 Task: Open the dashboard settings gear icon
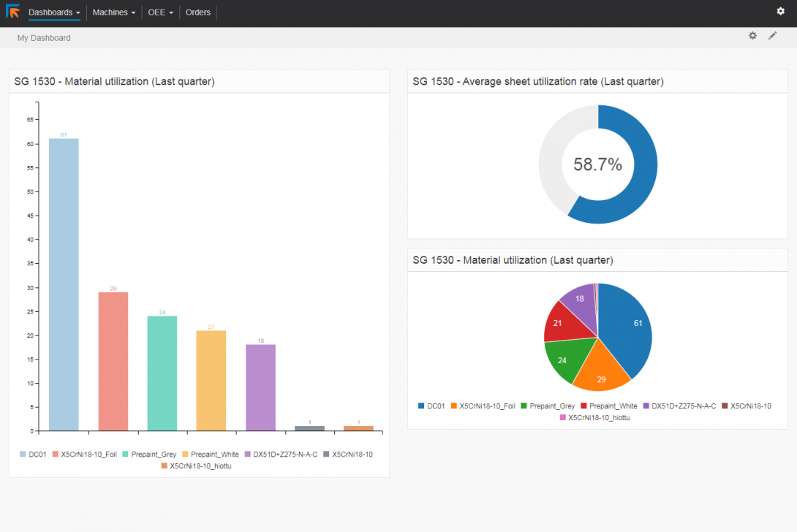(752, 35)
